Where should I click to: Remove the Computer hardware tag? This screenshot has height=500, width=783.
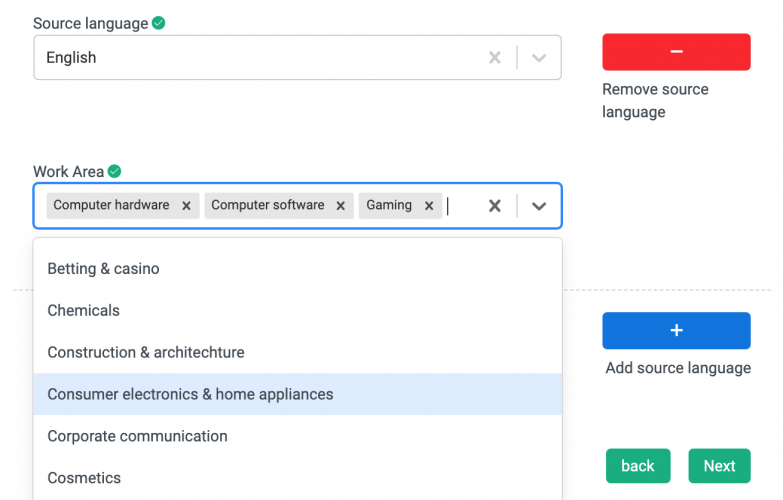[x=186, y=206]
